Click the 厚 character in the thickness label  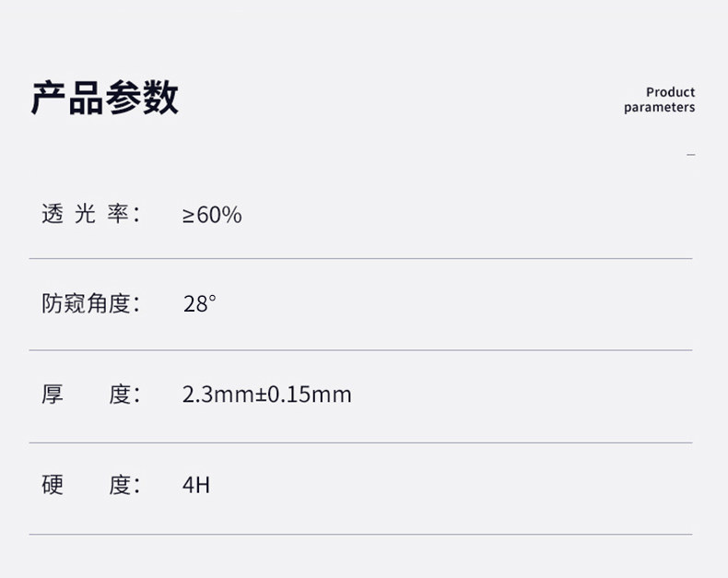coord(53,395)
